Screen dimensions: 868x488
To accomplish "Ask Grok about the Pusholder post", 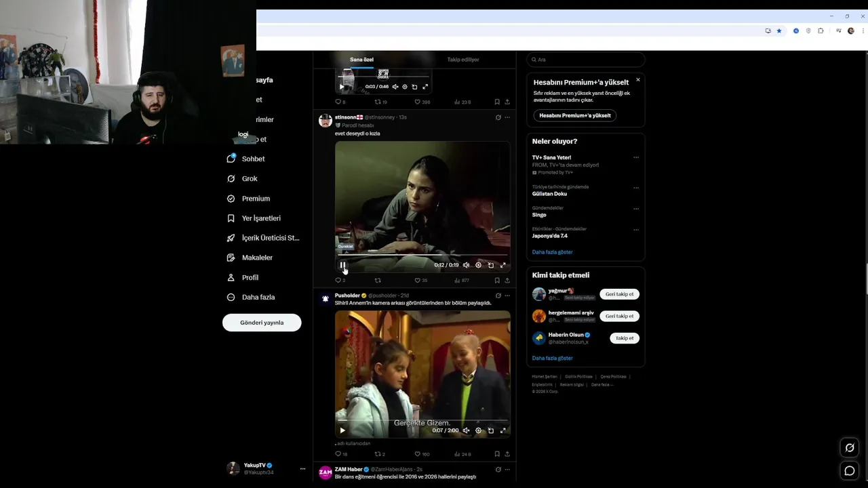I will pyautogui.click(x=498, y=296).
